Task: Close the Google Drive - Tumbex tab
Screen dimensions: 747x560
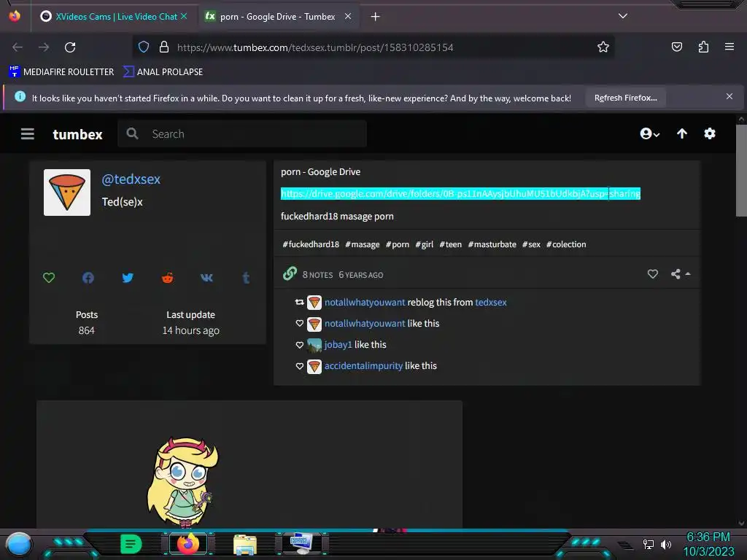Action: (348, 16)
